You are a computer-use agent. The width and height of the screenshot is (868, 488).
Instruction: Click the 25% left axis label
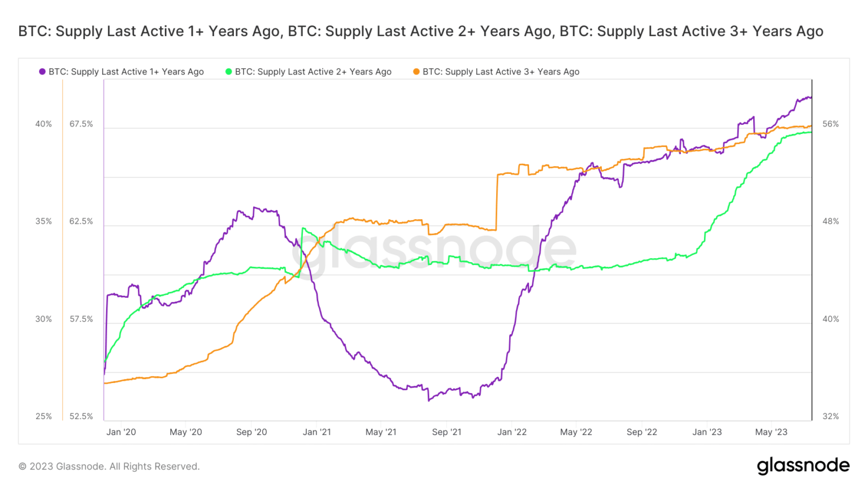coord(44,417)
